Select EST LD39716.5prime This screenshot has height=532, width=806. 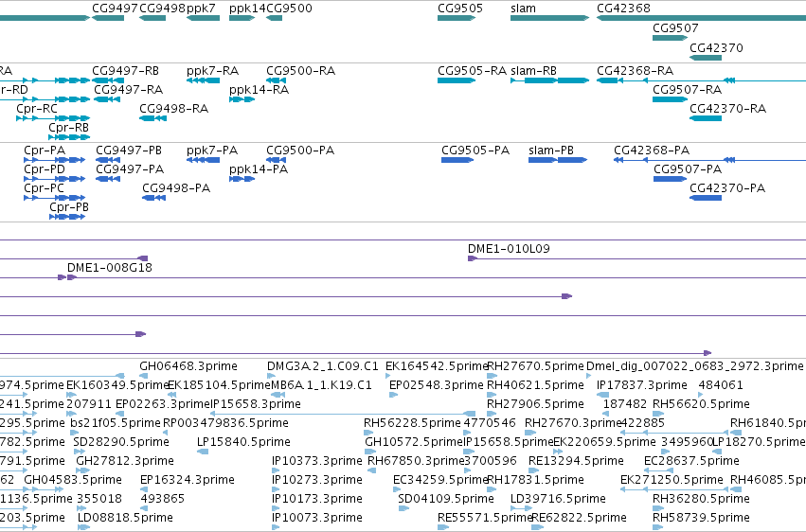pos(558,499)
